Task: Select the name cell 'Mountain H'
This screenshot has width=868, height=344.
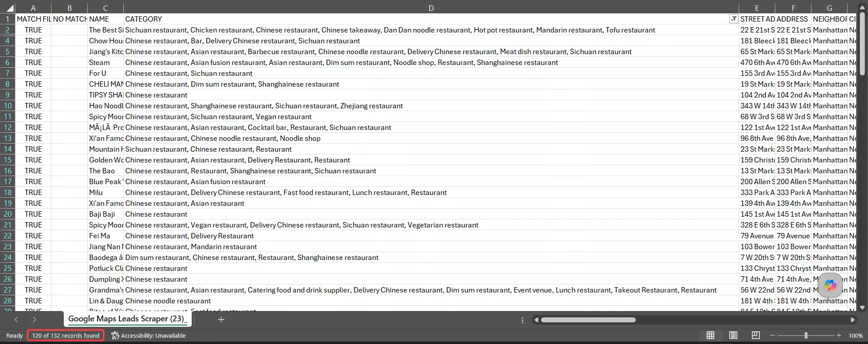Action: 105,149
